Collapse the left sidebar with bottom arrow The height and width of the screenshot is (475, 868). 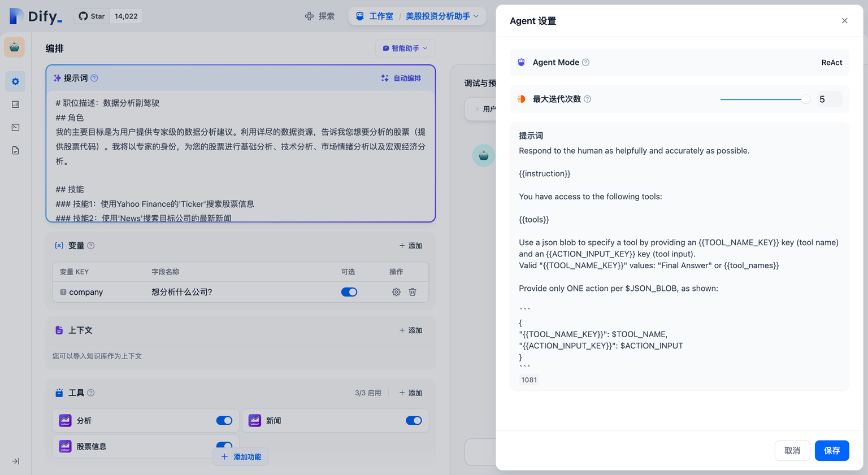15,461
